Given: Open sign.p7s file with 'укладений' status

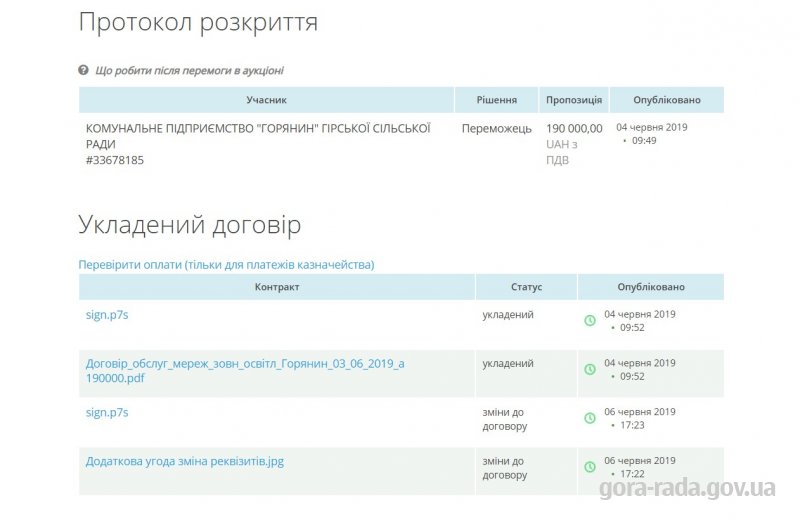Looking at the screenshot, I should click(x=107, y=314).
